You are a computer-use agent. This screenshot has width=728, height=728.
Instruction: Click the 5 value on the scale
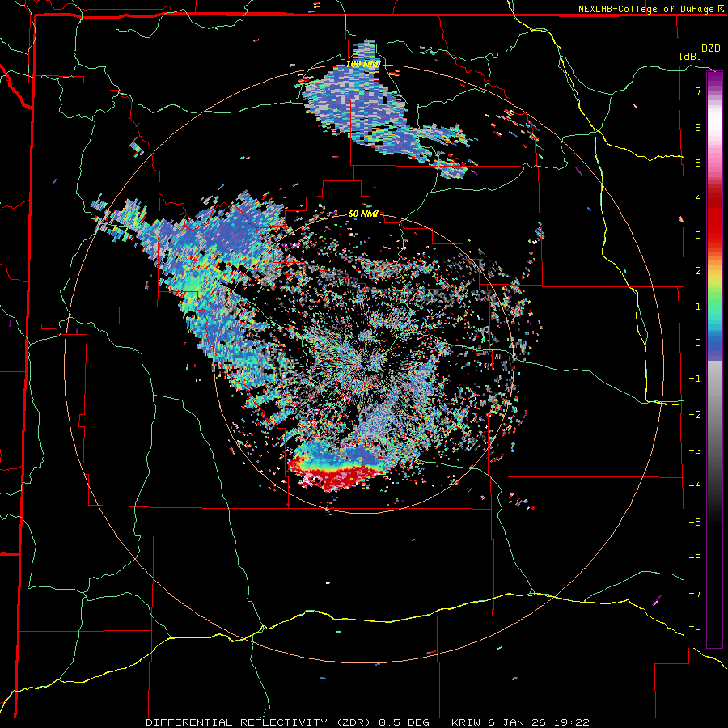[698, 163]
